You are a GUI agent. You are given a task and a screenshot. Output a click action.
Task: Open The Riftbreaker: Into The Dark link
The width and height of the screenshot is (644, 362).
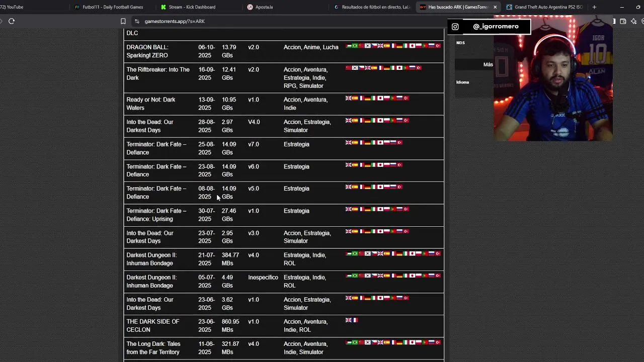pos(158,73)
